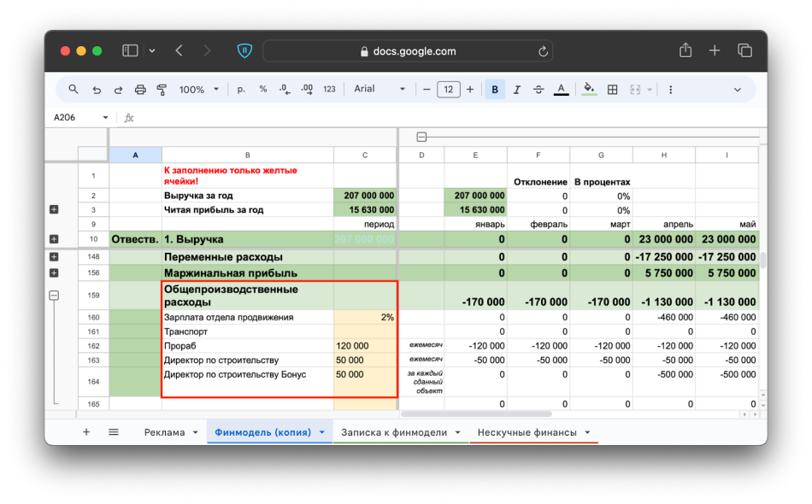Collapse the toolbar with the chevron

738,90
